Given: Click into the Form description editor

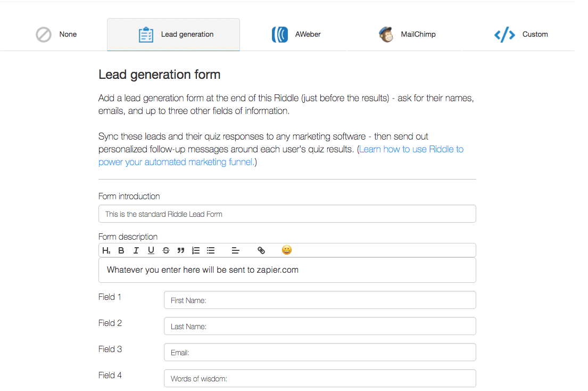Looking at the screenshot, I should click(287, 270).
